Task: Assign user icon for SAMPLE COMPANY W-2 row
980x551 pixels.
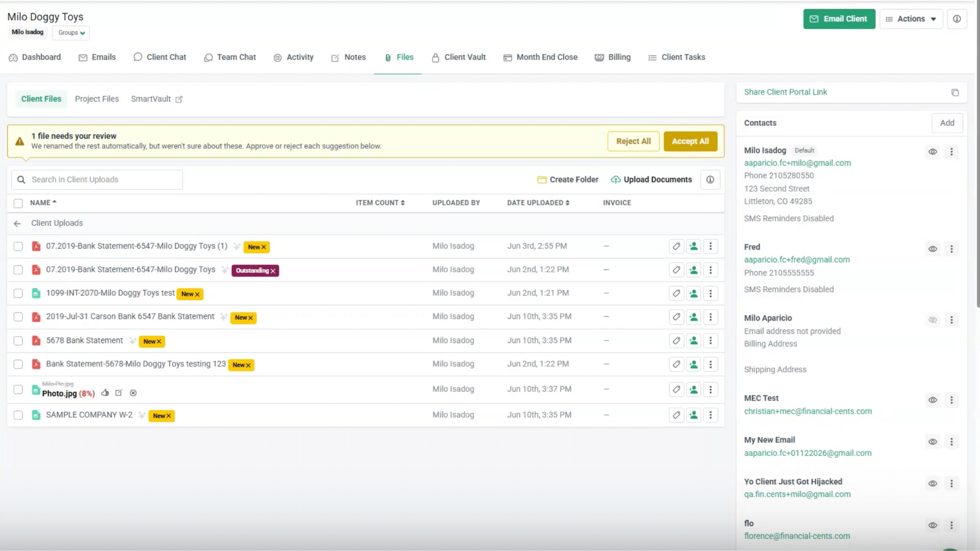Action: click(693, 415)
